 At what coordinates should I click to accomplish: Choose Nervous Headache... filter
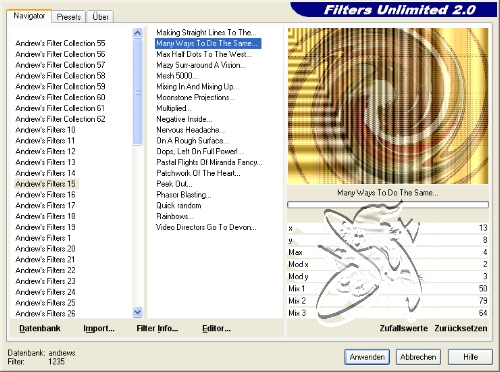190,130
